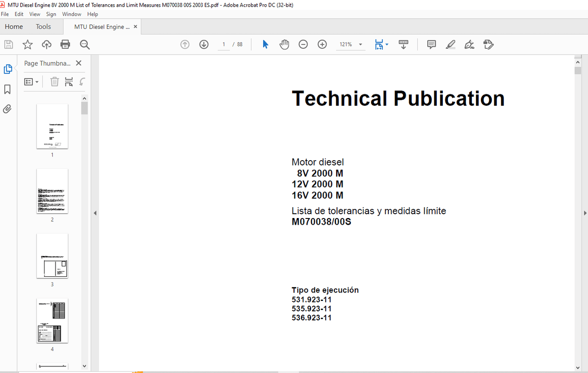Open the View menu
Viewport: 588px width, 373px height.
coord(35,14)
